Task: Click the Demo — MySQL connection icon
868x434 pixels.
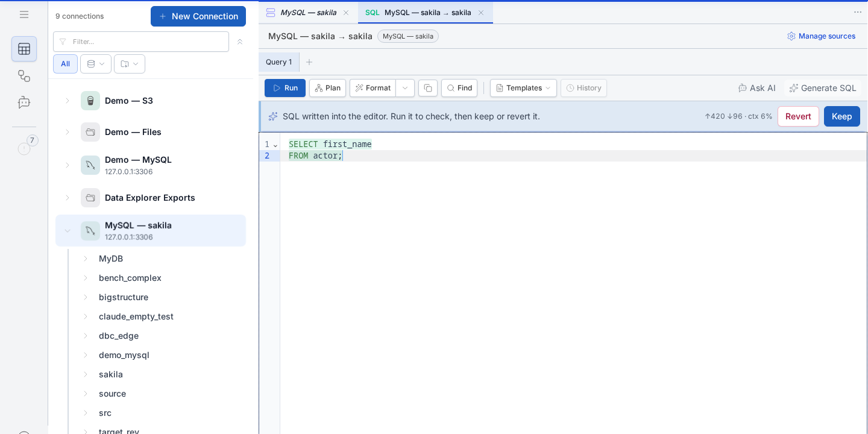Action: 90,165
